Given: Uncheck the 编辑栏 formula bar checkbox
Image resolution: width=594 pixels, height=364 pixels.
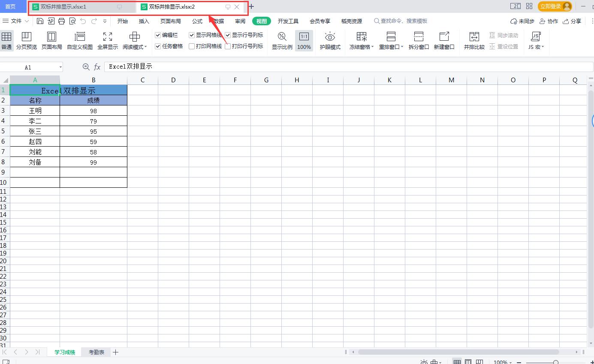Looking at the screenshot, I should (158, 35).
